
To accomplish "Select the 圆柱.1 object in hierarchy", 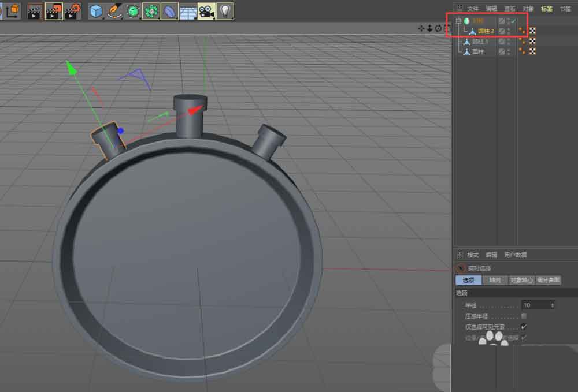I will point(480,42).
